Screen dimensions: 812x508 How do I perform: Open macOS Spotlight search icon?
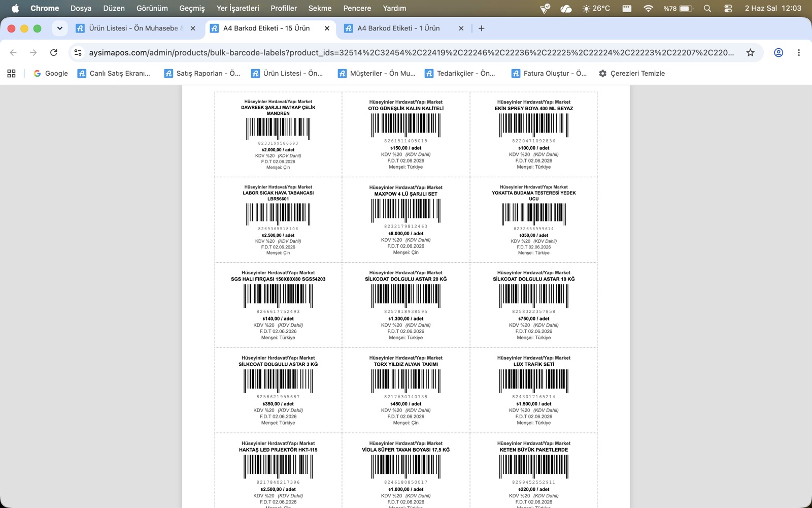tap(707, 8)
